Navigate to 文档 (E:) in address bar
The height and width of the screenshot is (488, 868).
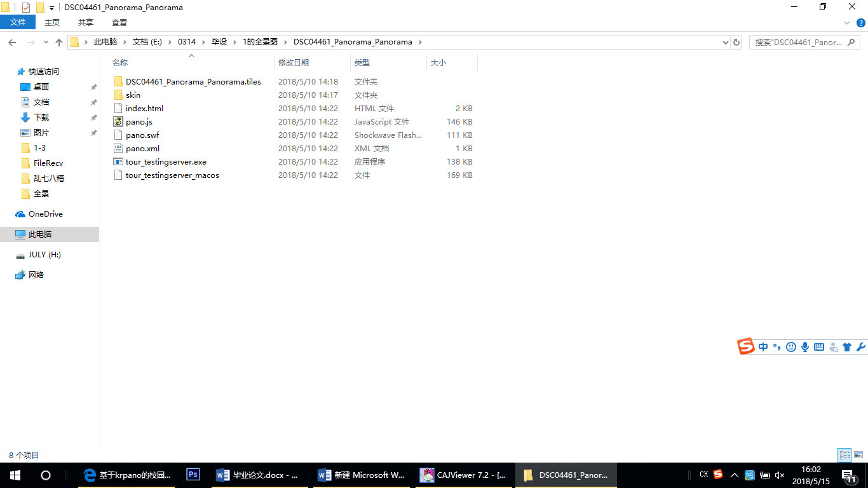click(147, 42)
